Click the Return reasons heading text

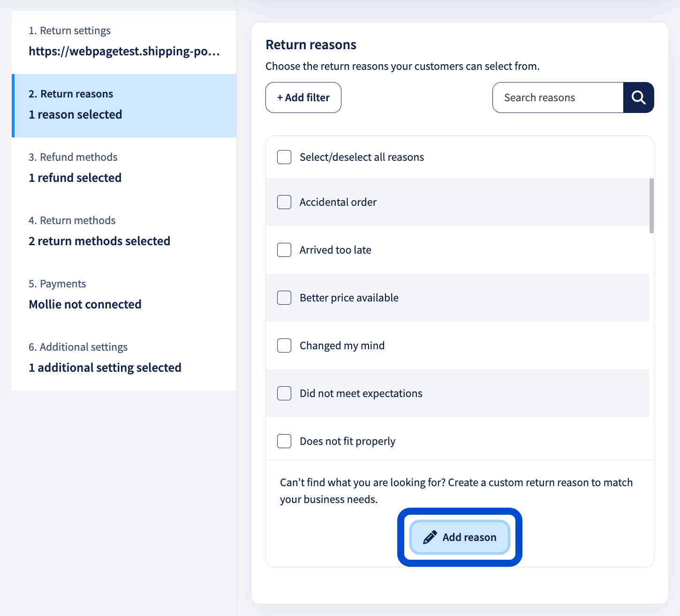(x=311, y=45)
